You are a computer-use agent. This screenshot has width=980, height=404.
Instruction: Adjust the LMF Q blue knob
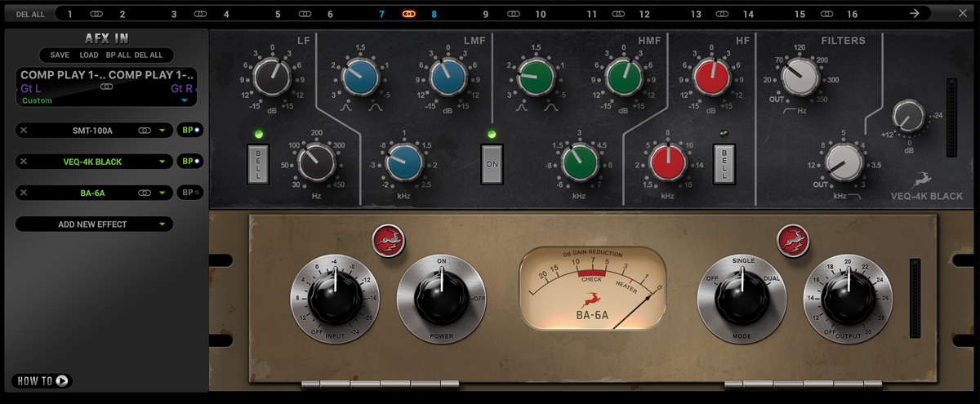[359, 77]
